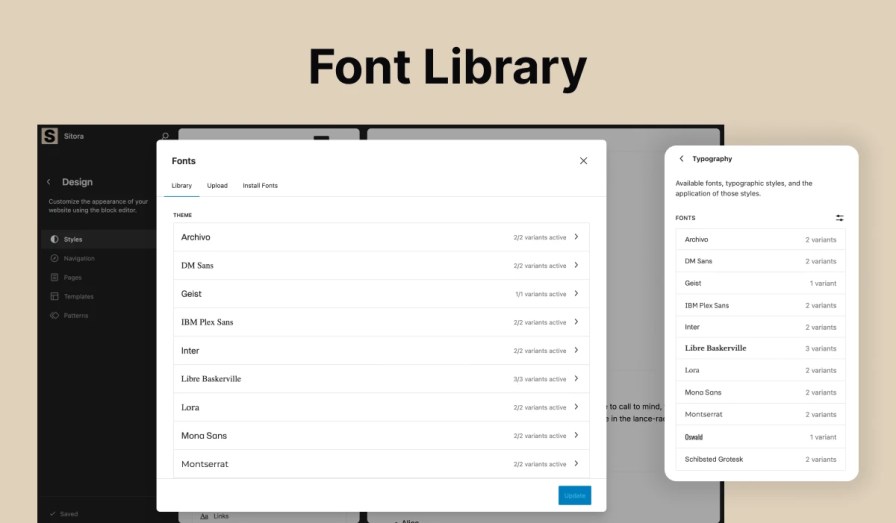Screen dimensions: 896x523
Task: Click the Navigation compass icon
Action: pyautogui.click(x=54, y=258)
